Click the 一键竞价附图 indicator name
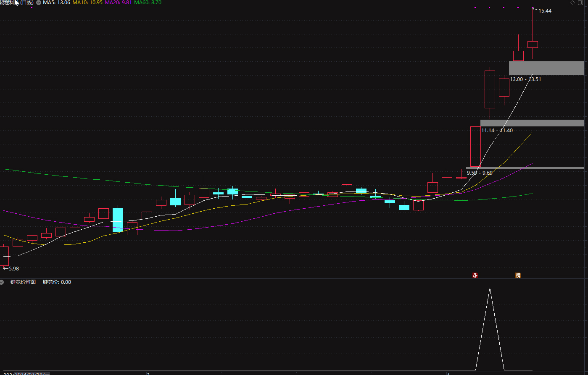 21,282
